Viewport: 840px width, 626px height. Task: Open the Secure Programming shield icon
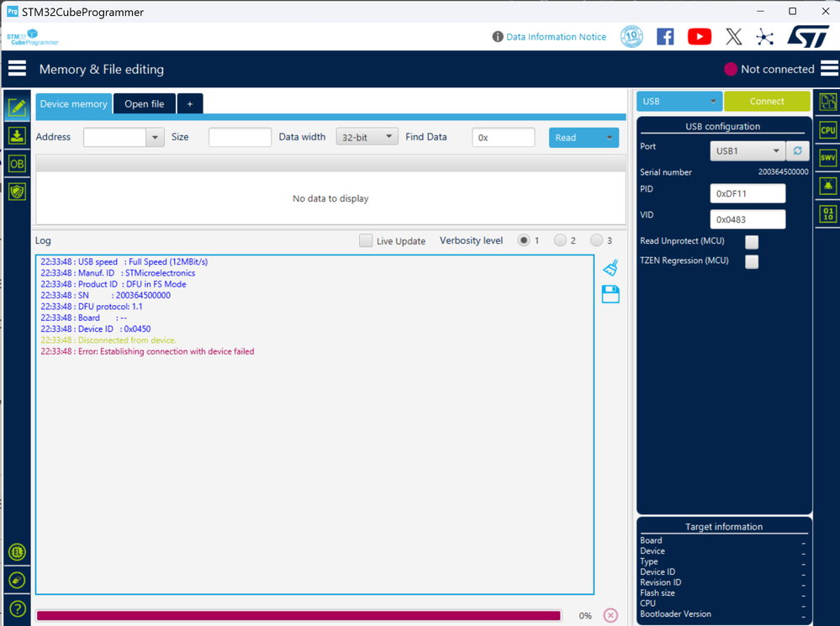pyautogui.click(x=17, y=192)
